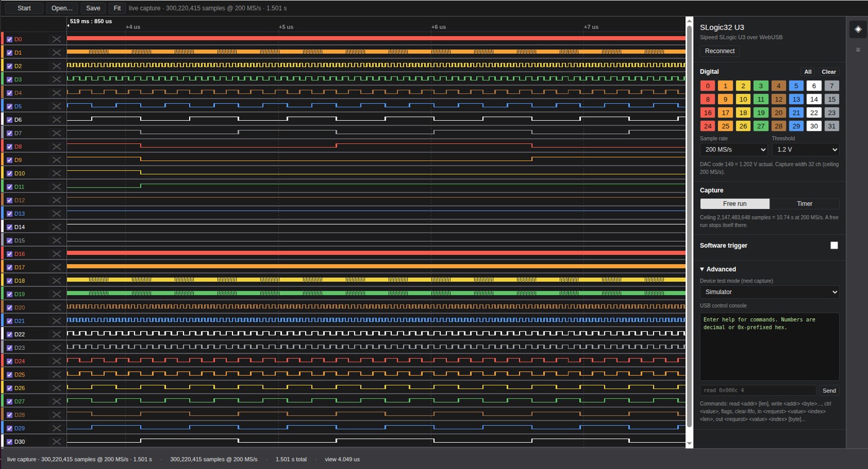Open the Sample rate dropdown

733,150
